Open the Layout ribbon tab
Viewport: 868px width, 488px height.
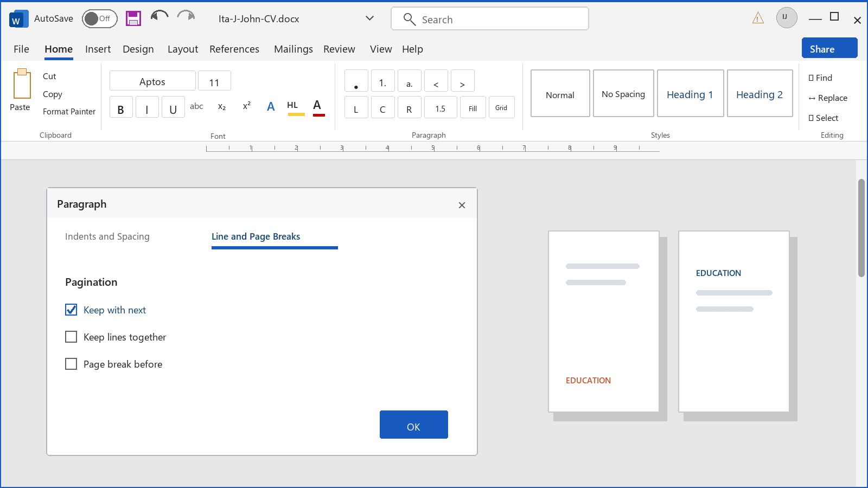coord(183,49)
